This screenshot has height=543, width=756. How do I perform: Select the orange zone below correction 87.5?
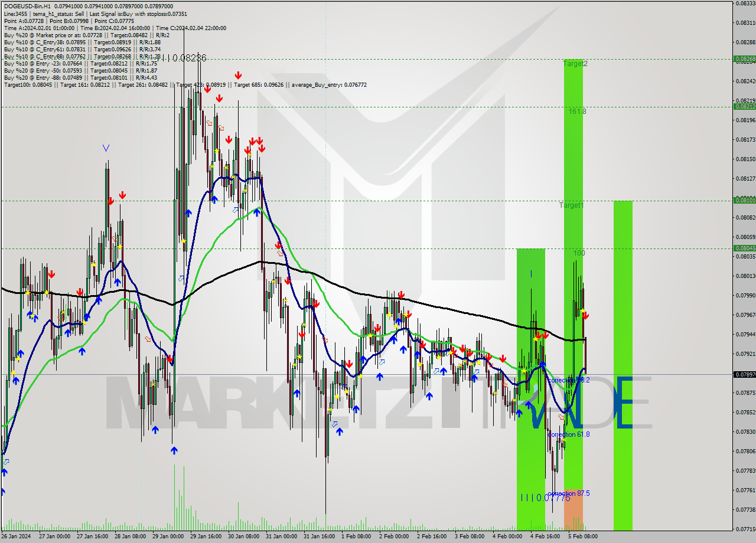point(573,511)
